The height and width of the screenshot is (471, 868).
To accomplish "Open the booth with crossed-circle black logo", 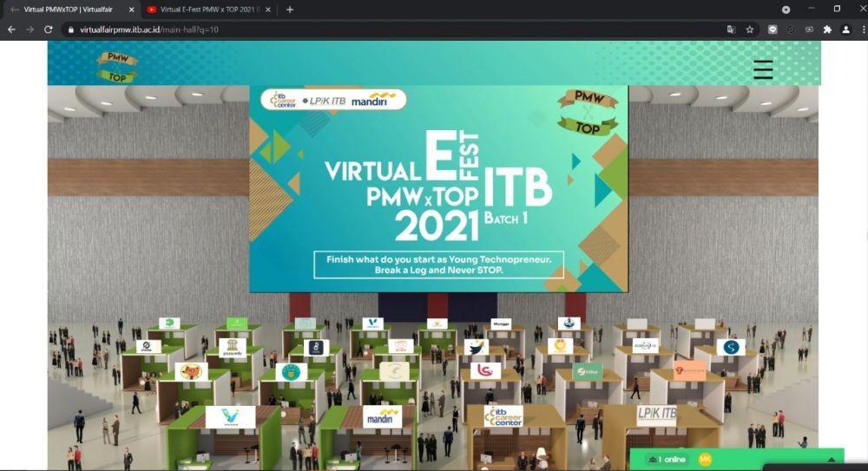I will point(148,346).
